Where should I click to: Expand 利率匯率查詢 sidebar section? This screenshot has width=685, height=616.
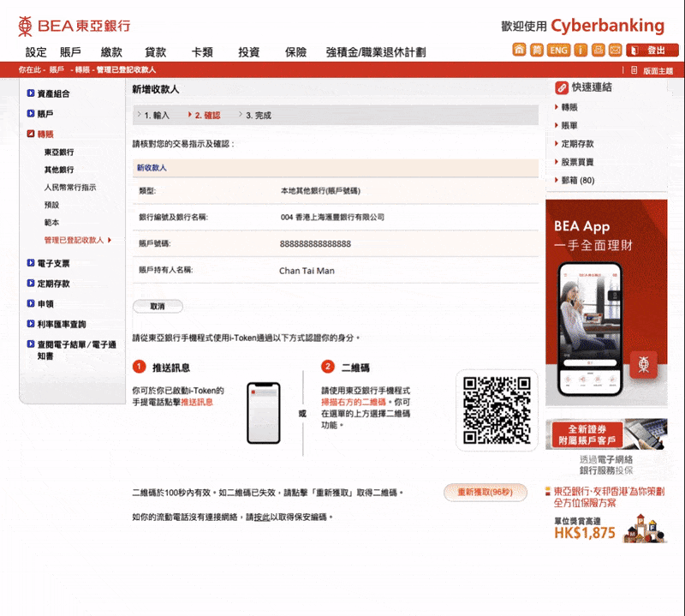coord(31,324)
